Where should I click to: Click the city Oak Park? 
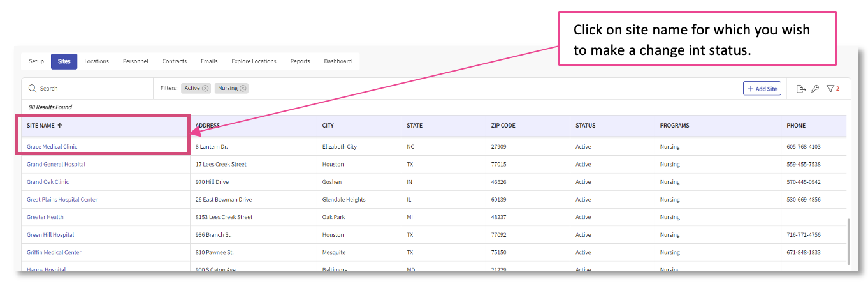coord(333,217)
